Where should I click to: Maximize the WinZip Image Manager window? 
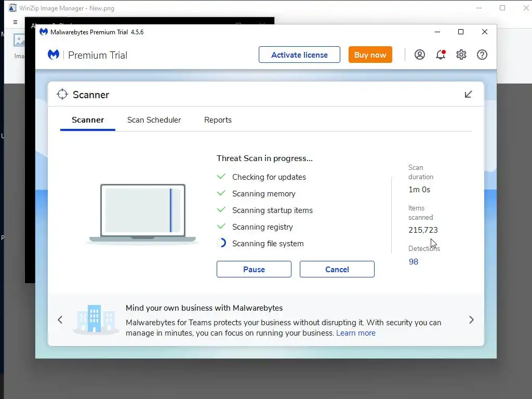click(502, 8)
